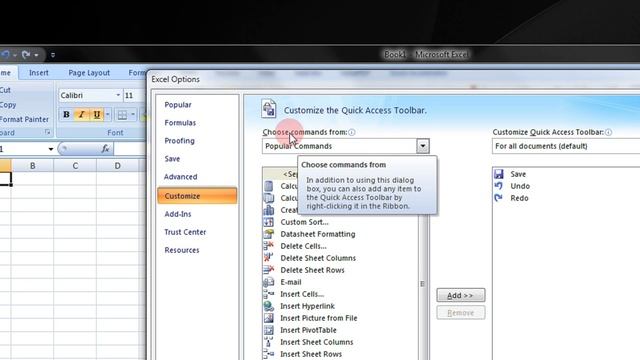Toggle Bold in Excel ribbon
The height and width of the screenshot is (360, 640).
66,115
